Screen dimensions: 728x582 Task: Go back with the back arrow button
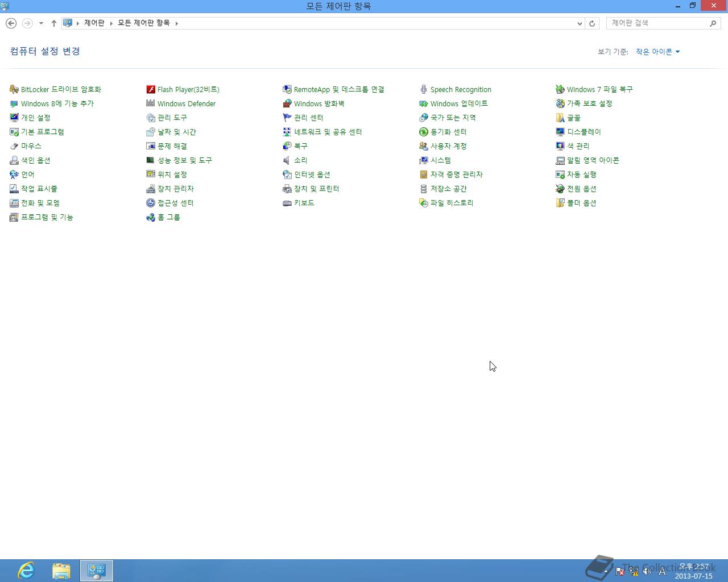pos(11,23)
